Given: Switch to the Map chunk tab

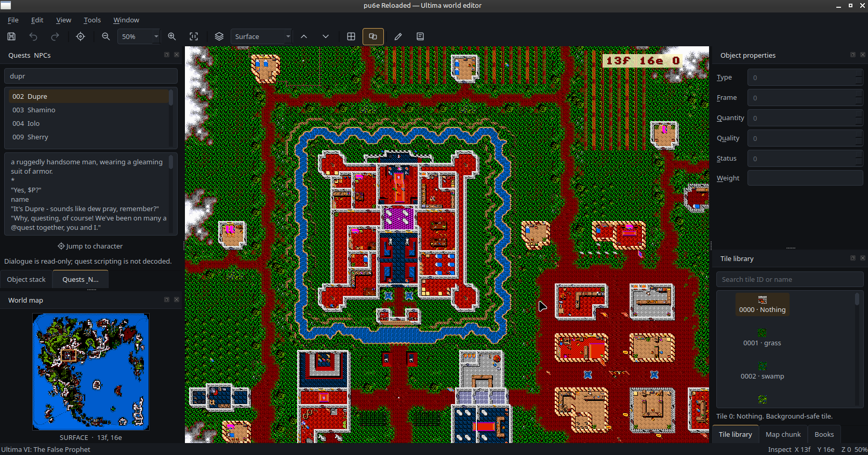Looking at the screenshot, I should point(783,434).
